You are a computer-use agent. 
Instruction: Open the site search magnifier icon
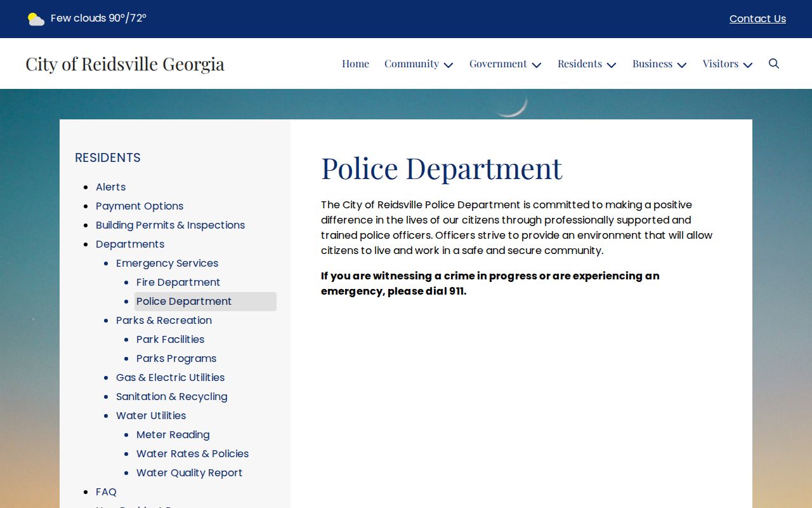774,63
